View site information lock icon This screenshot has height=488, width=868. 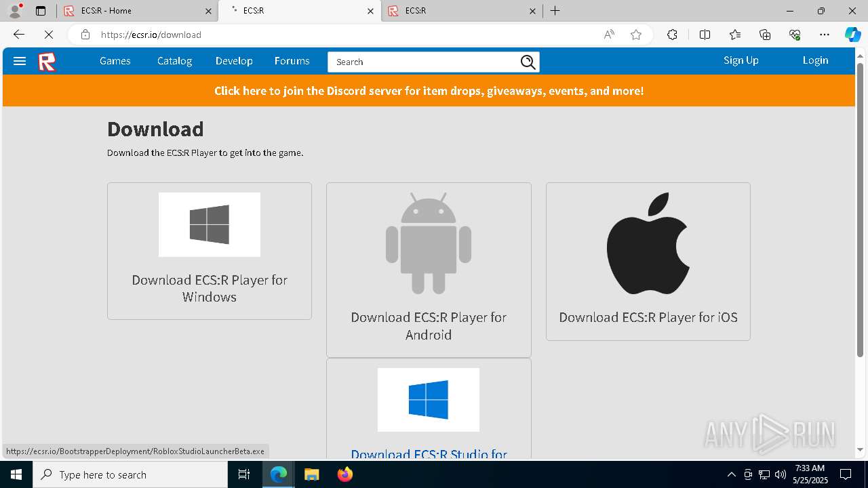point(85,35)
